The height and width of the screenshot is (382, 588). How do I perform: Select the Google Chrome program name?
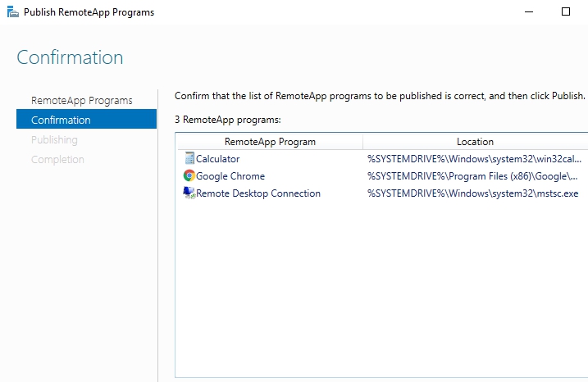click(x=230, y=176)
